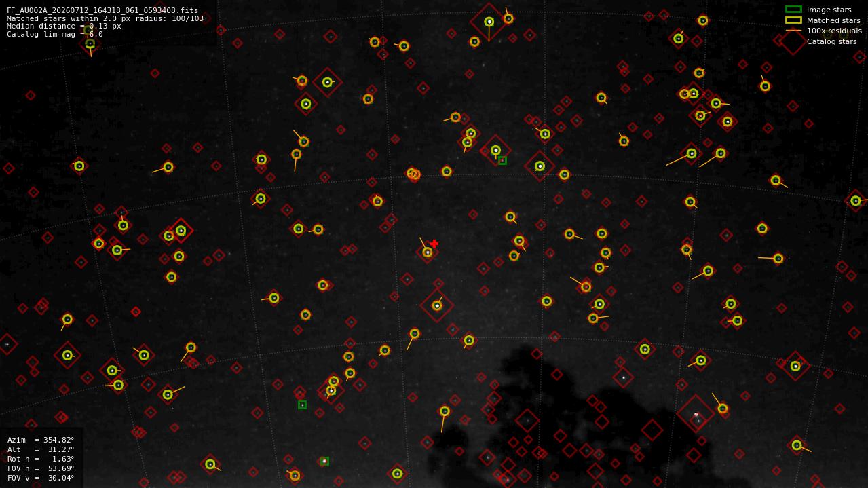868x488 pixels.
Task: Select the '100x residuals' legend label
Action: pos(834,31)
